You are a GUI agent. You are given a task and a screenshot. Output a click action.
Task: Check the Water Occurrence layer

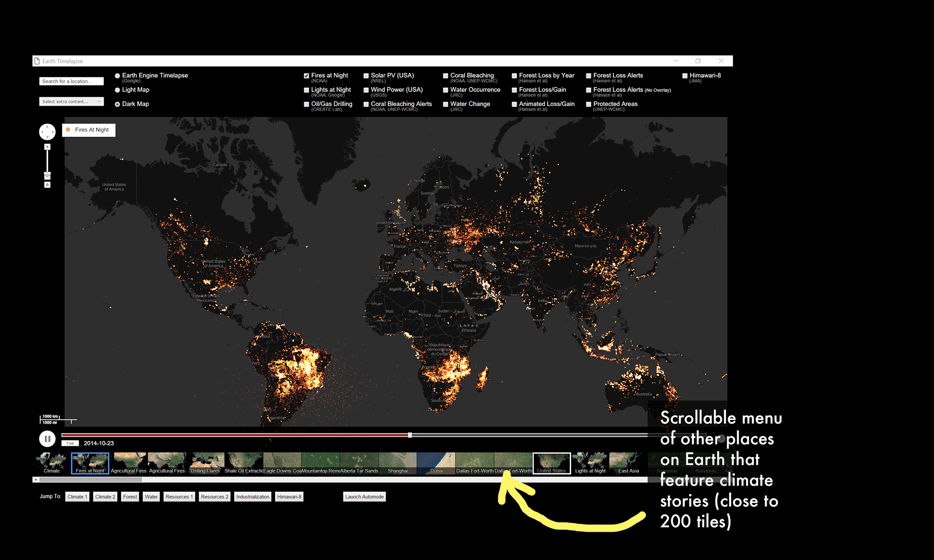coord(446,90)
